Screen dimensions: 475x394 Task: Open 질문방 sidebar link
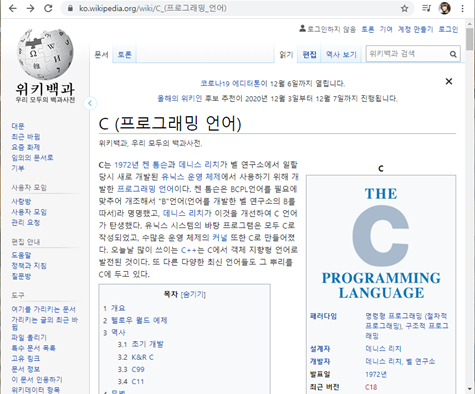coord(21,276)
